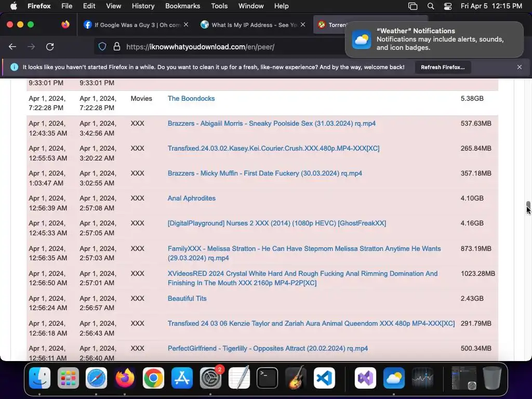Open the Micky Muffin First Date link

[264, 174]
